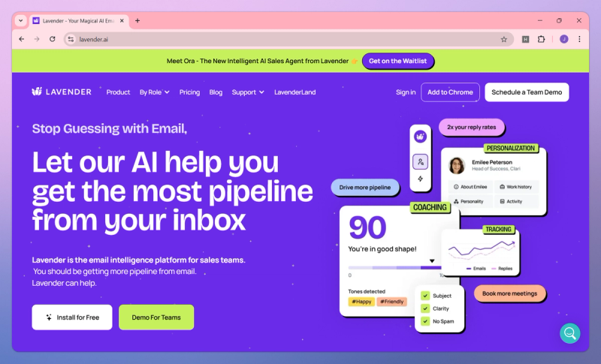This screenshot has width=601, height=364.
Task: Click the Lavender icon in illustration sidebar
Action: point(421,137)
